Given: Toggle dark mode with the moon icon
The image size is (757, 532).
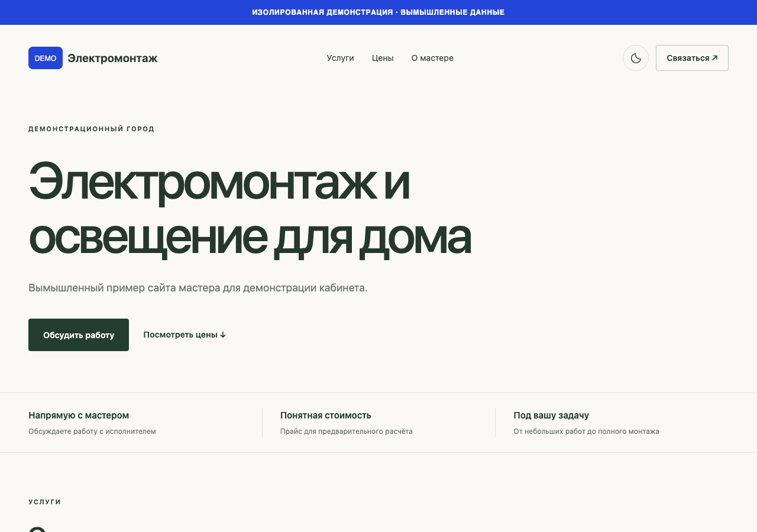Looking at the screenshot, I should coord(636,58).
